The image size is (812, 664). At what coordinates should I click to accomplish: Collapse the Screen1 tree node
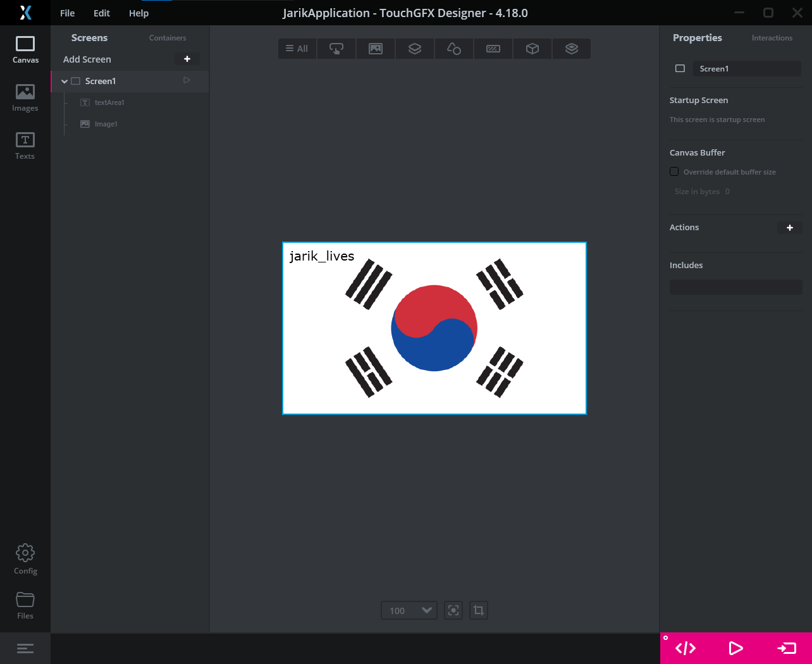point(65,81)
